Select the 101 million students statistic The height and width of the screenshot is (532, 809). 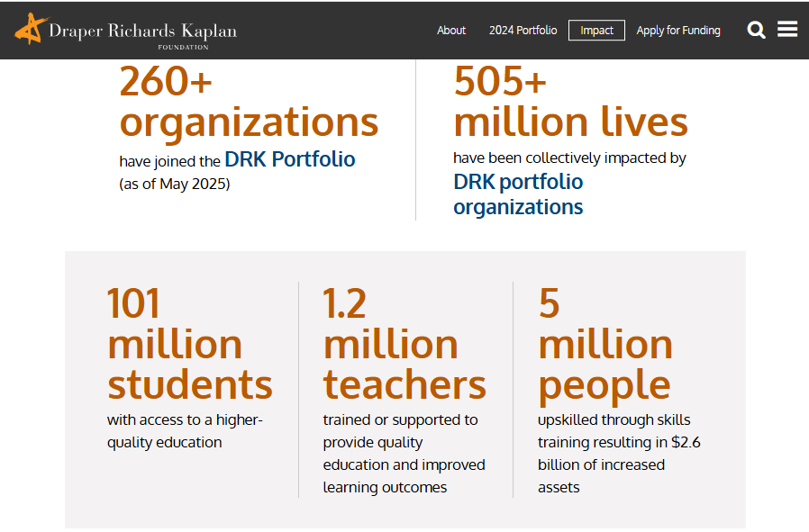click(190, 344)
